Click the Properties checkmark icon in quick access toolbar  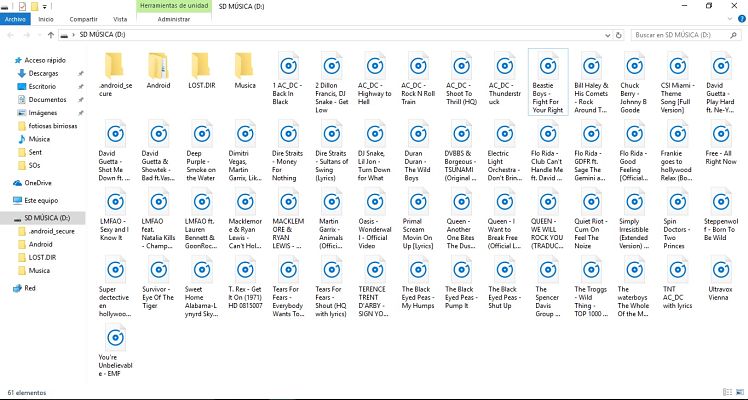23,5
